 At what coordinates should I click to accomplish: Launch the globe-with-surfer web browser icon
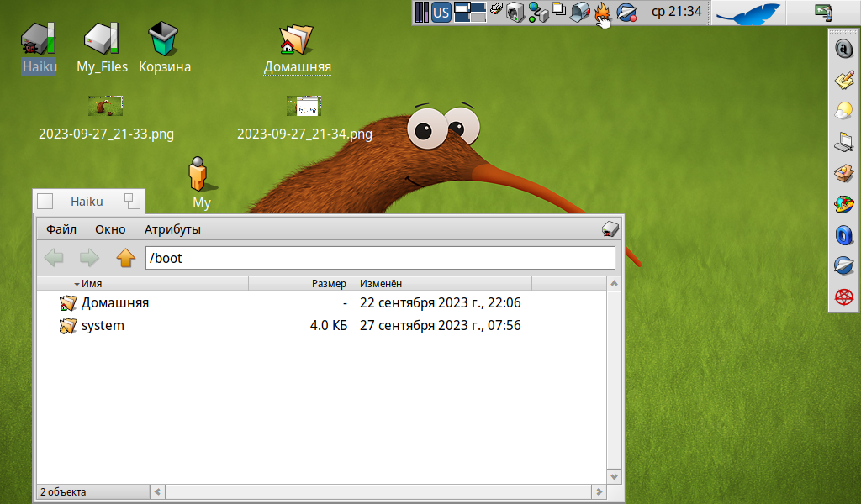coord(844,204)
